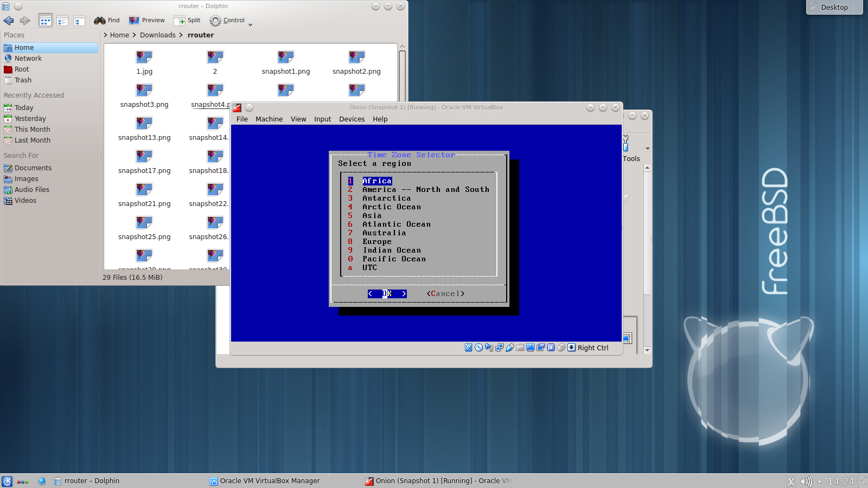Expand the breadcrumb arrow before Home

coord(106,35)
